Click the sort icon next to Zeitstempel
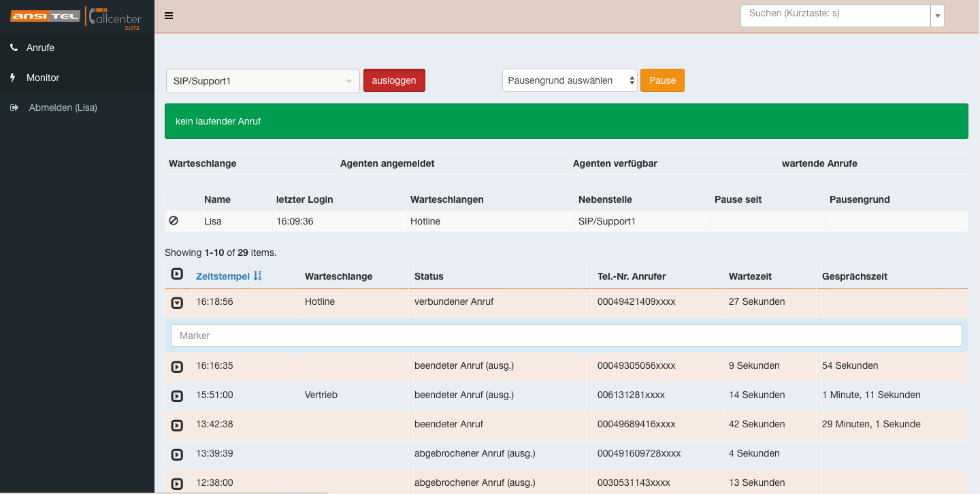Screen dimensions: 980x494 [257, 276]
